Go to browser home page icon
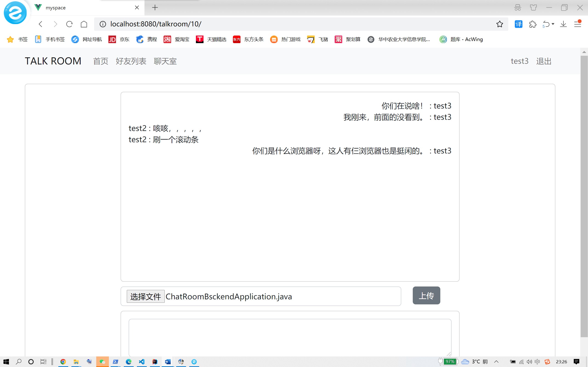Viewport: 588px width, 367px height. point(84,24)
